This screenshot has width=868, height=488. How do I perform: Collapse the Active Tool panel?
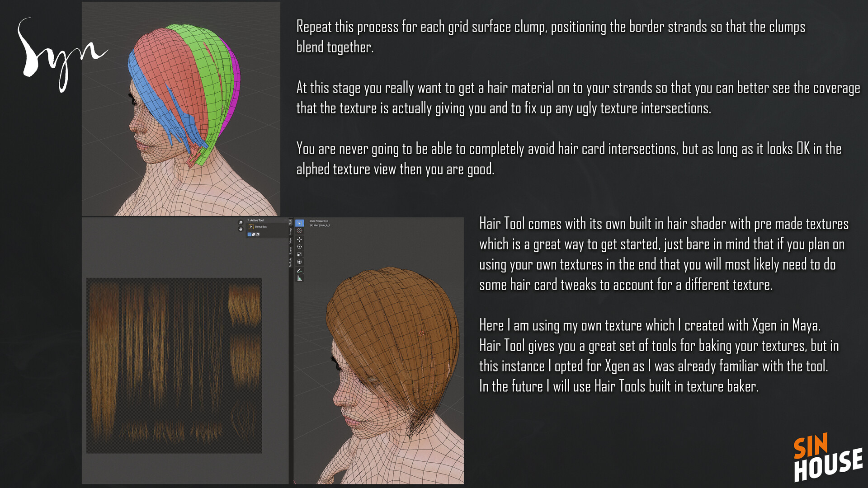(248, 220)
